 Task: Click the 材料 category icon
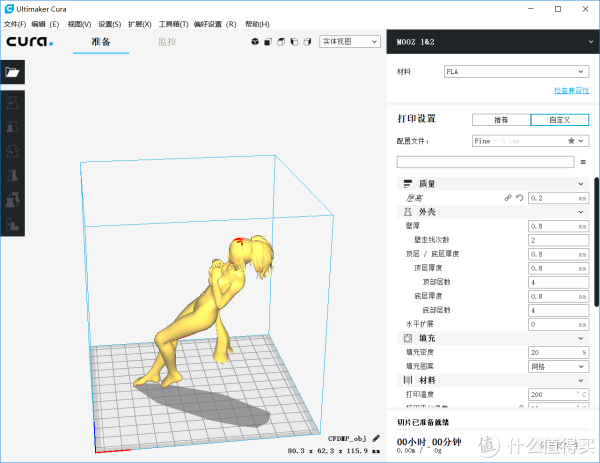[408, 380]
